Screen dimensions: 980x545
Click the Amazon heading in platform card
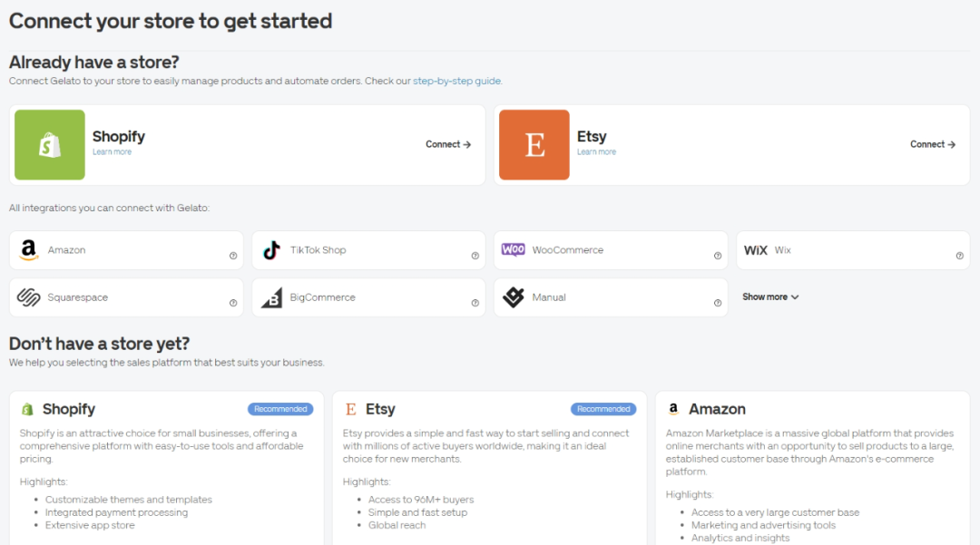pos(717,409)
